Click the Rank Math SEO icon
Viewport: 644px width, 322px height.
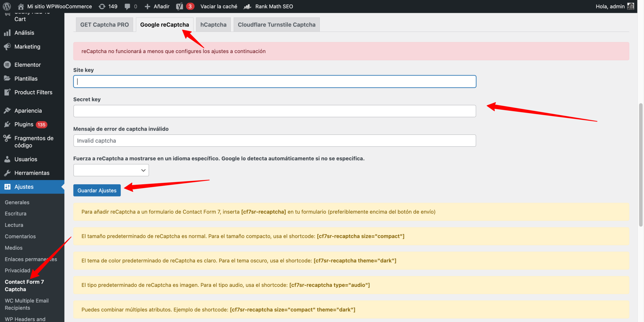pyautogui.click(x=247, y=6)
